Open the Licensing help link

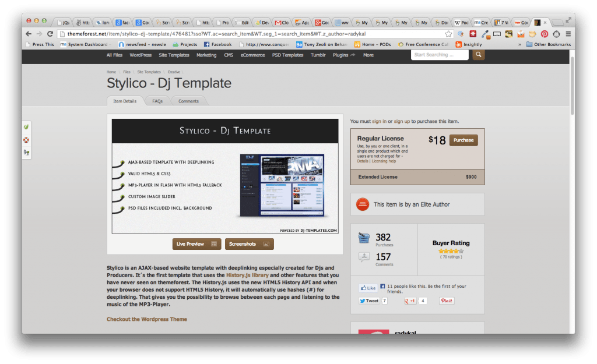[x=384, y=161]
